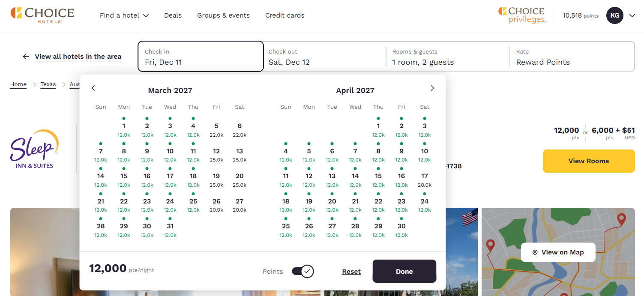The width and height of the screenshot is (644, 296).
Task: Go to previous month in calendar
Action: (93, 88)
